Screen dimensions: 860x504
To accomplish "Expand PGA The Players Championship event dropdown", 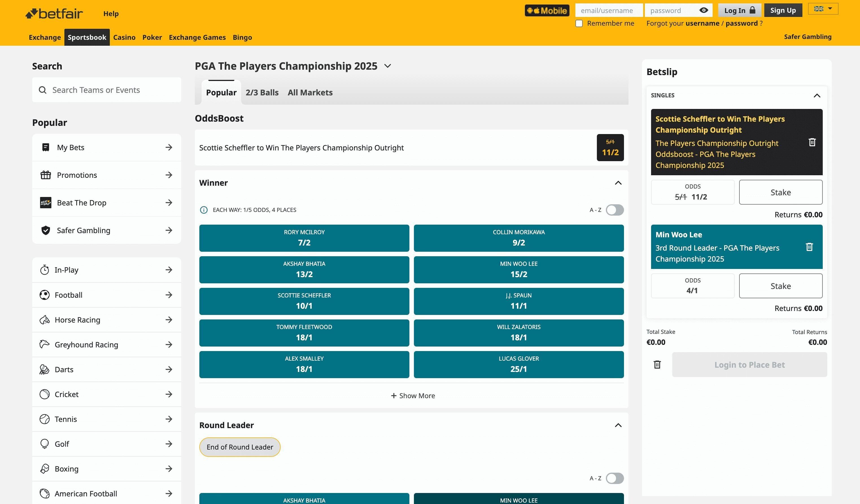I will pyautogui.click(x=387, y=66).
